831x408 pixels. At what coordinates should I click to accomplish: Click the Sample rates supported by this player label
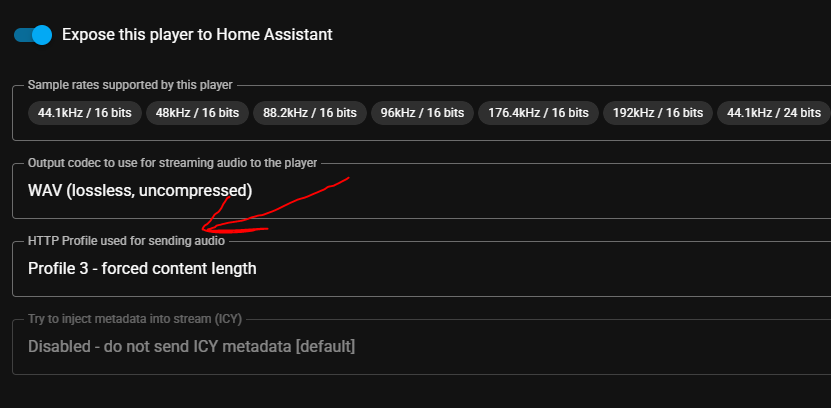(130, 85)
